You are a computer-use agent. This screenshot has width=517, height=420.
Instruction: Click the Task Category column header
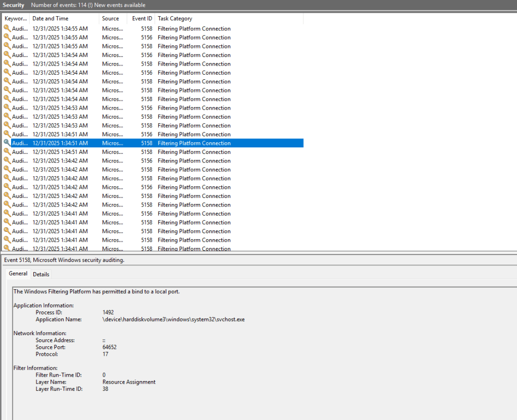[175, 19]
